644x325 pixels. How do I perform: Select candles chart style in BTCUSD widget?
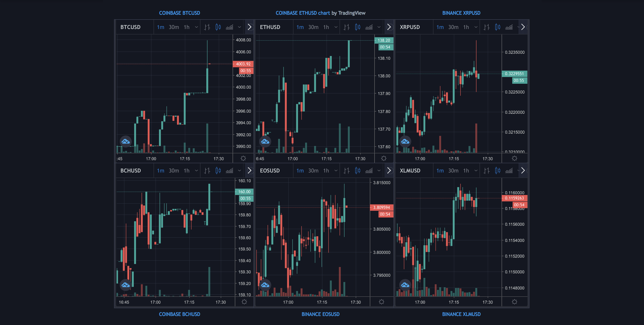click(x=218, y=27)
